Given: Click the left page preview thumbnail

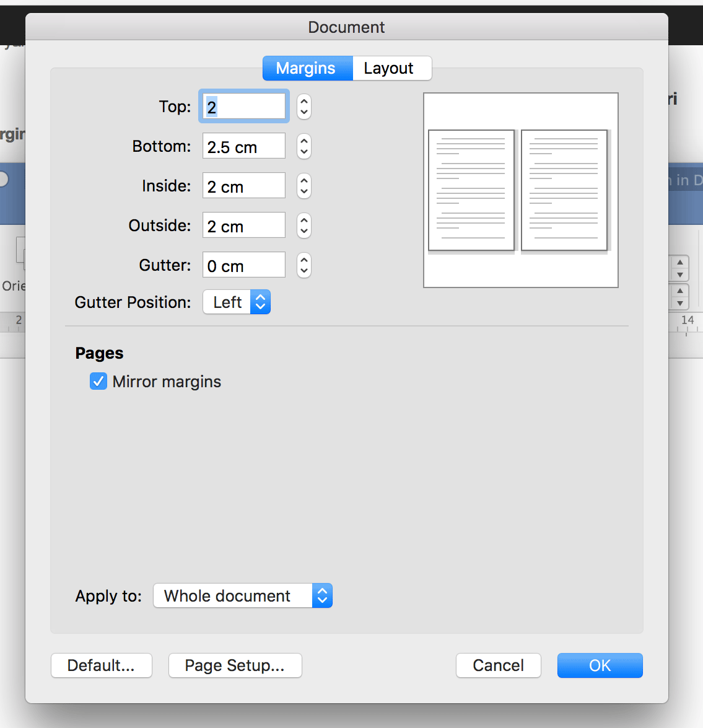Looking at the screenshot, I should (471, 190).
